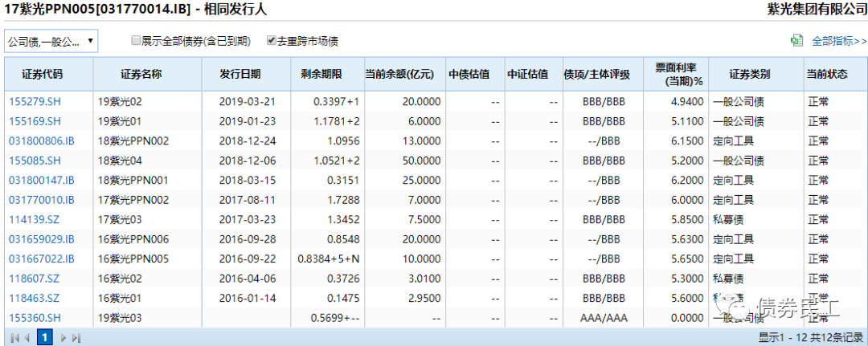Go to next page arrow icon
The image size is (868, 346).
63,336
